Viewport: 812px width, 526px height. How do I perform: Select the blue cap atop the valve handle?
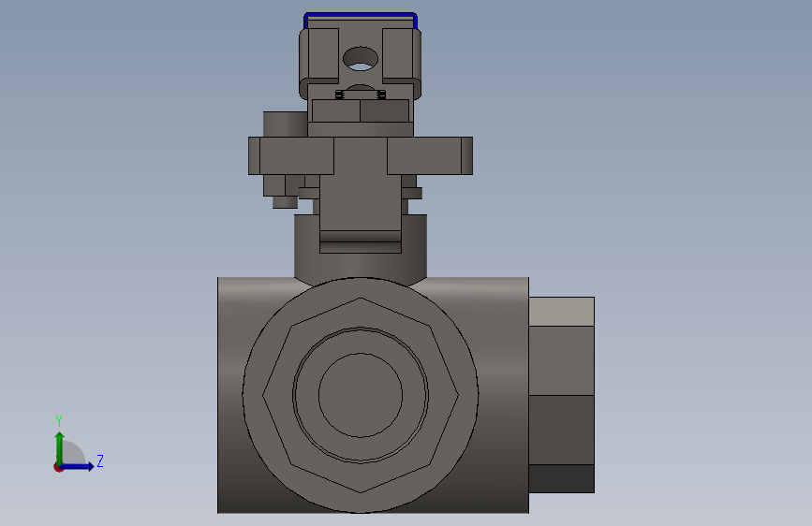click(x=361, y=17)
